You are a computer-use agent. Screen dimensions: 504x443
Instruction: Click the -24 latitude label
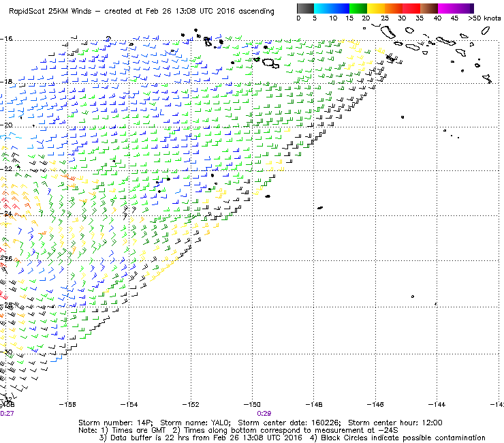coord(6,213)
